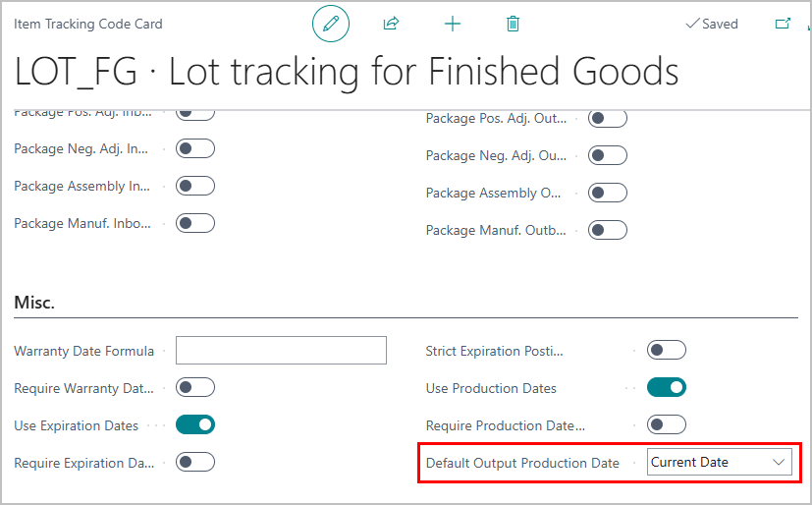Click the Use Expiration Dates label
812x505 pixels.
point(77,425)
